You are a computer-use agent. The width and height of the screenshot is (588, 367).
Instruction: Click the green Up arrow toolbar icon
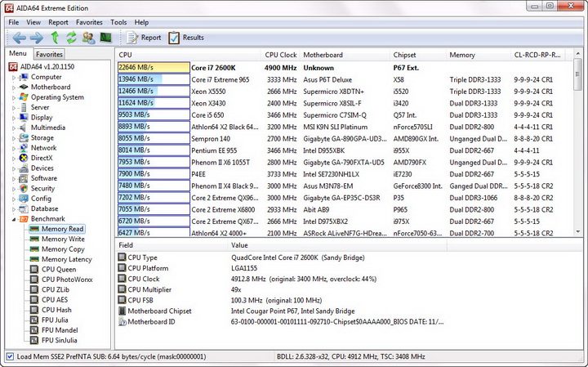point(55,38)
